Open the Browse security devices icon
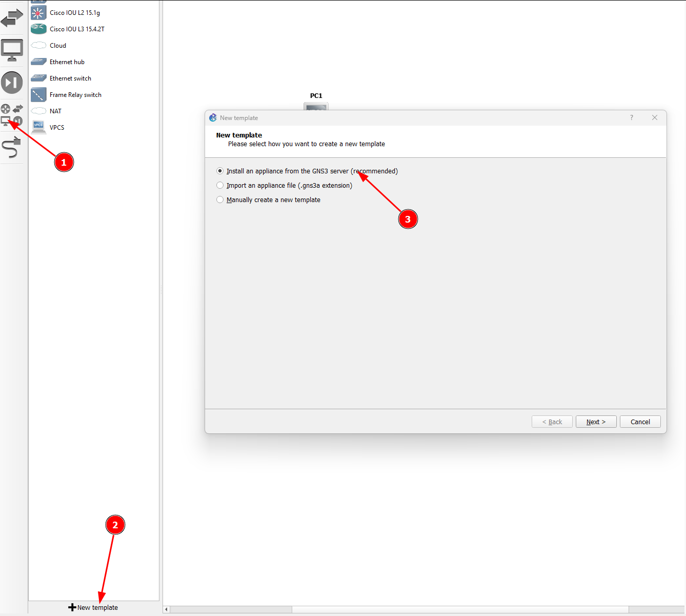 (x=12, y=83)
